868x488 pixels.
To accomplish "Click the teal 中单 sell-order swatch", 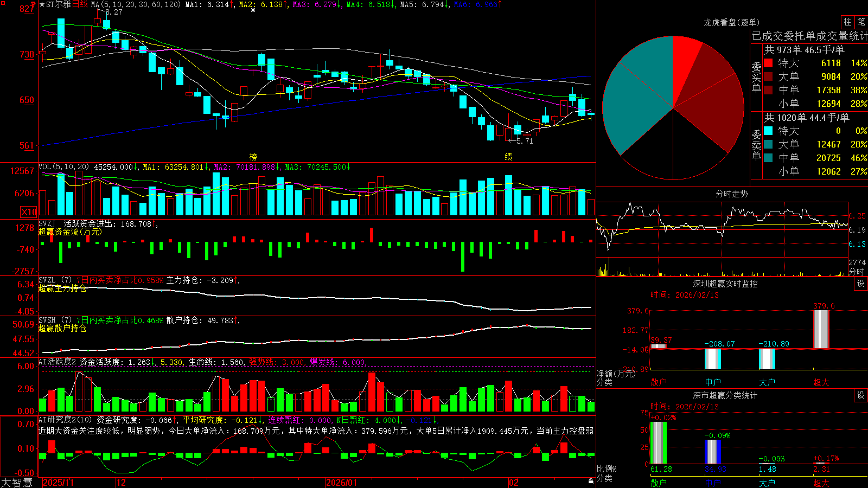I will pyautogui.click(x=768, y=158).
